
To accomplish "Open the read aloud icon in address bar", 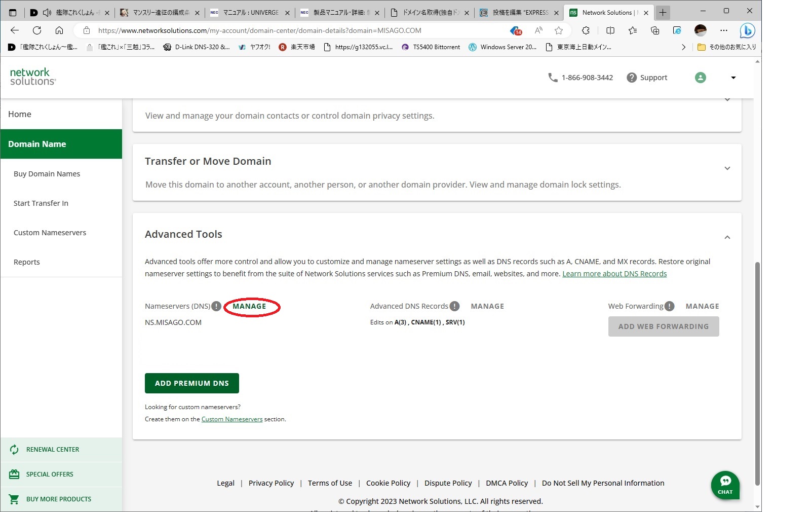I will point(538,30).
